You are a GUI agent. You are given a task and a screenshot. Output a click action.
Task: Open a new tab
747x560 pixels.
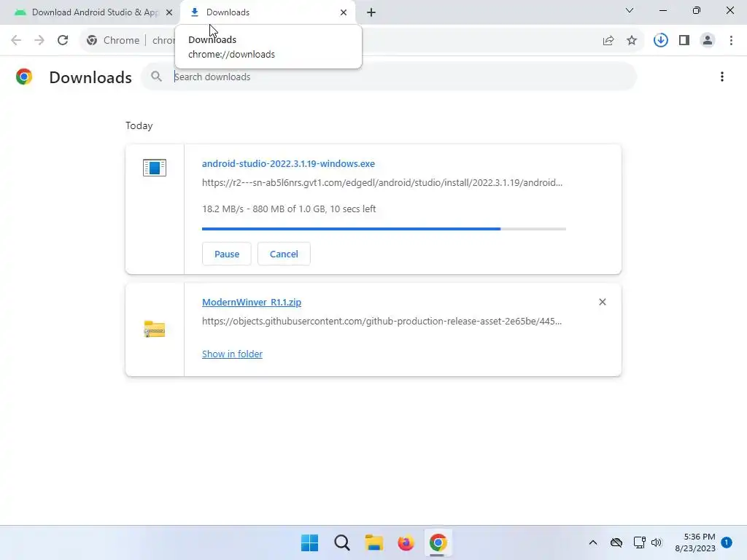pyautogui.click(x=371, y=12)
